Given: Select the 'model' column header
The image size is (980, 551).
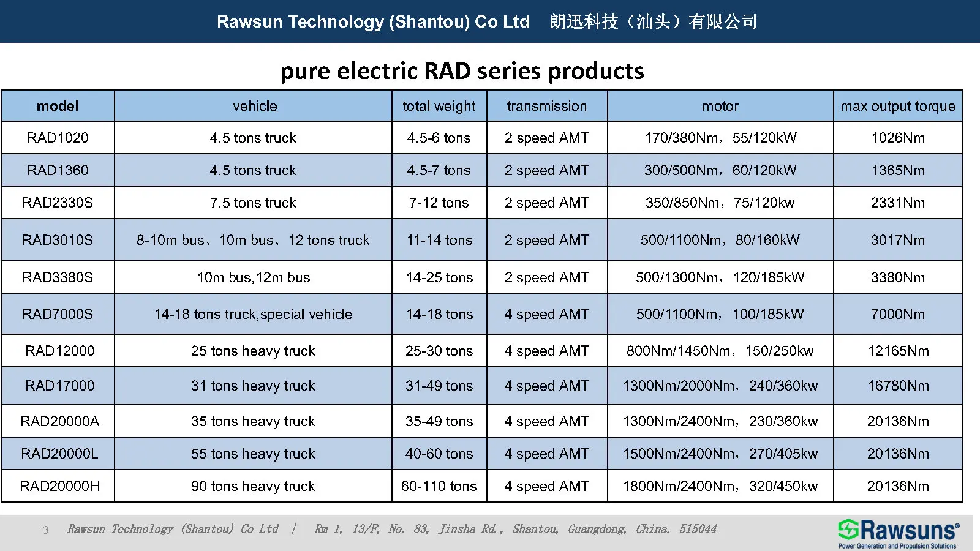Looking at the screenshot, I should (58, 105).
